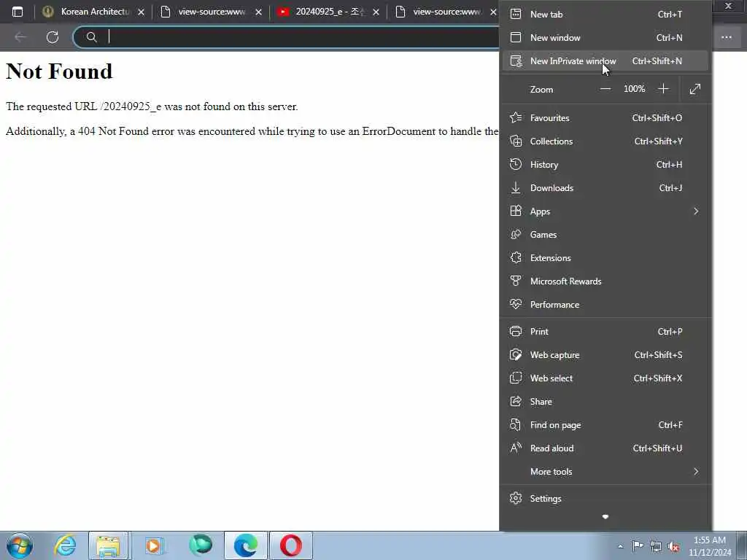Click the refresh page icon
The height and width of the screenshot is (560, 747).
(53, 37)
